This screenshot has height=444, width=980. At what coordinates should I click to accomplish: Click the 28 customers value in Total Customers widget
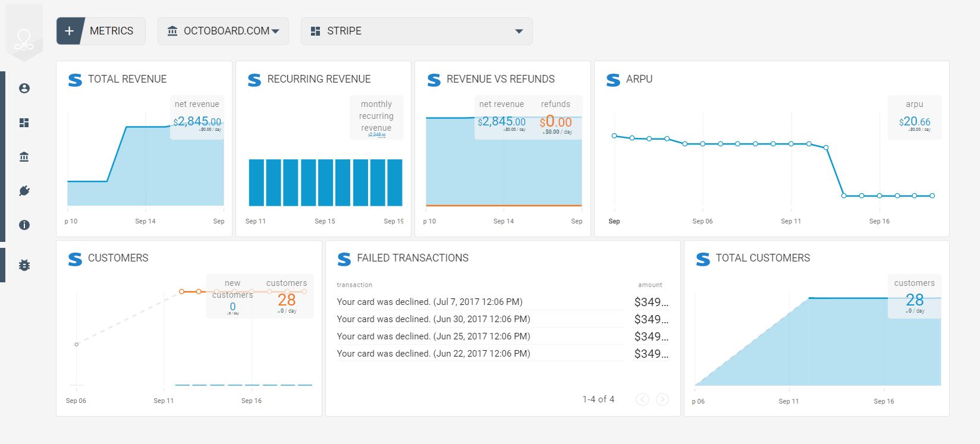pyautogui.click(x=915, y=300)
